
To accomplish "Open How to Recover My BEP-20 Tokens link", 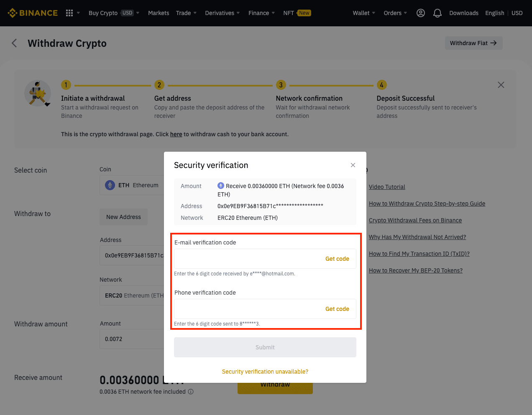I will [416, 270].
